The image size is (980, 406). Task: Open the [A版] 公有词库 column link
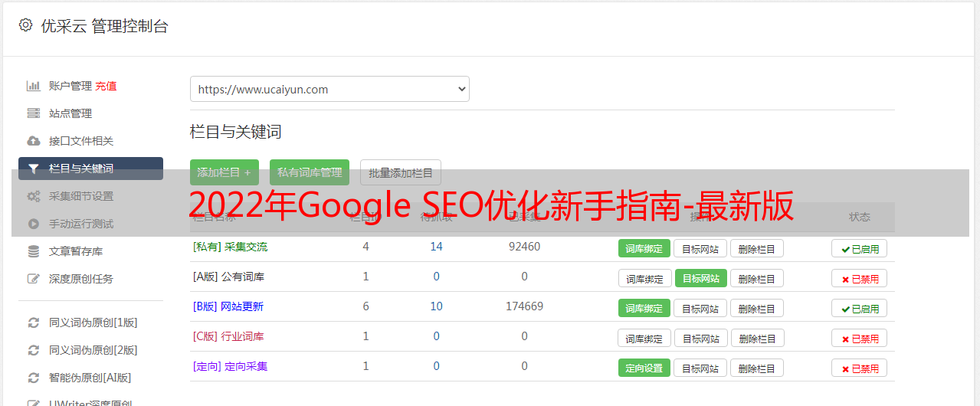tap(228, 277)
